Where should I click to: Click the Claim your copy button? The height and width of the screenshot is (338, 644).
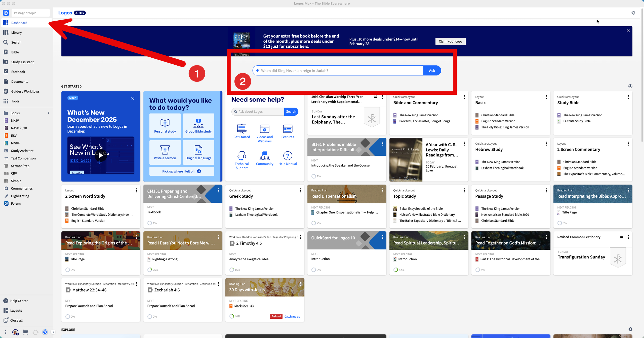pyautogui.click(x=450, y=41)
